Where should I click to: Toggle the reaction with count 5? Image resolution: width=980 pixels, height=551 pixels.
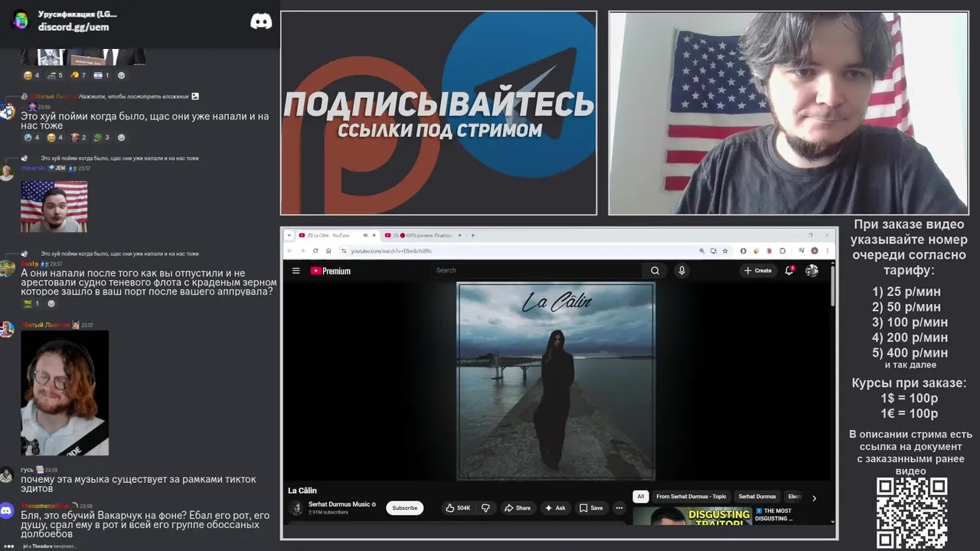(54, 75)
